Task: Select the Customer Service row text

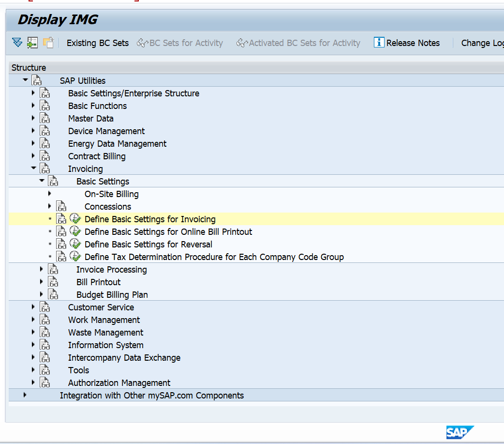Action: point(101,307)
